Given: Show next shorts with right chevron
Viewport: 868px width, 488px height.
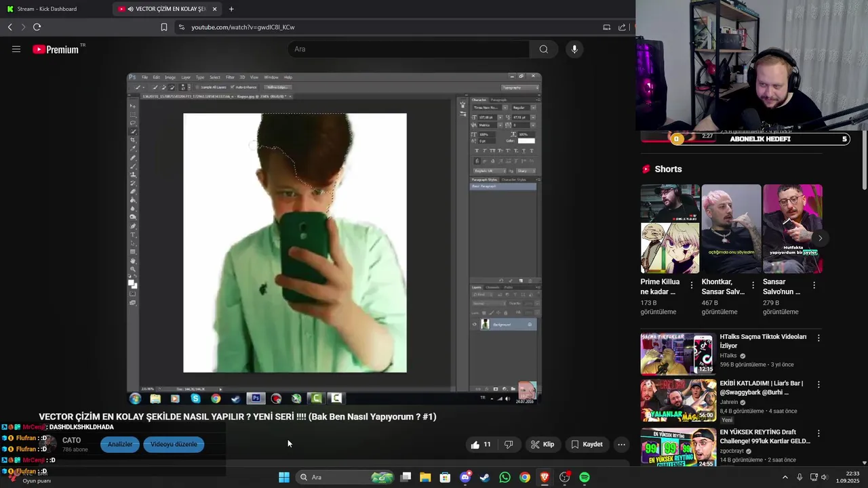Looking at the screenshot, I should [820, 238].
